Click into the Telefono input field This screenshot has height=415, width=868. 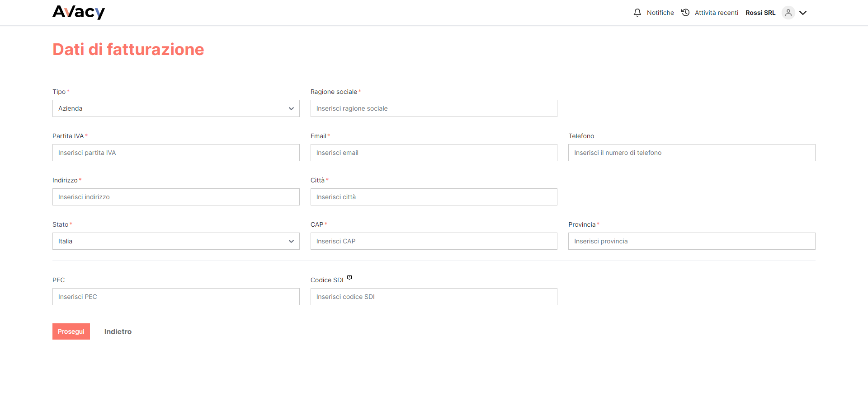pyautogui.click(x=692, y=153)
